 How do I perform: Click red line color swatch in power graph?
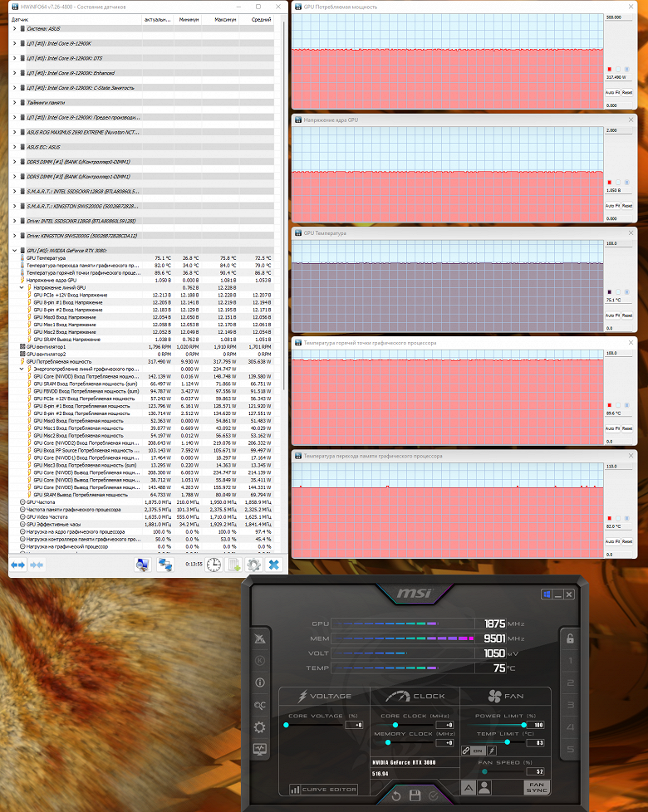click(609, 70)
